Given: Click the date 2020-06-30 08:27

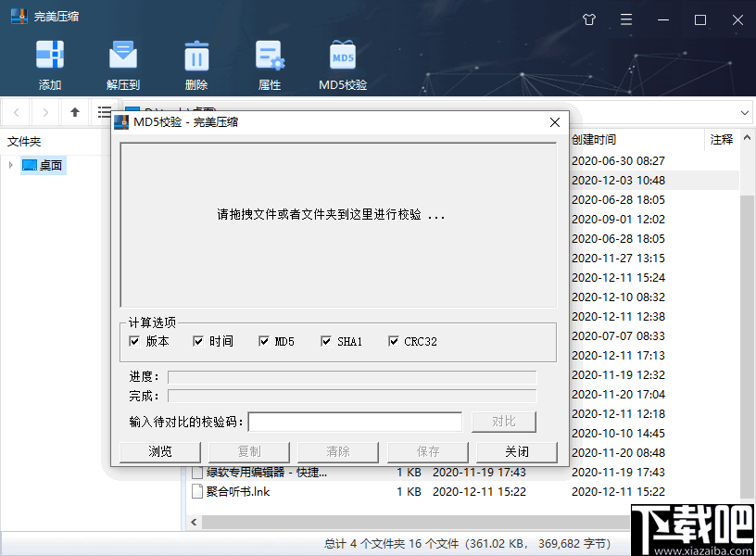Looking at the screenshot, I should [x=618, y=160].
